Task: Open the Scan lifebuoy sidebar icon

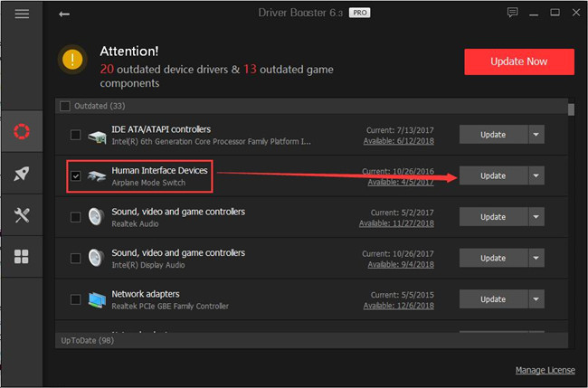Action: [x=22, y=131]
